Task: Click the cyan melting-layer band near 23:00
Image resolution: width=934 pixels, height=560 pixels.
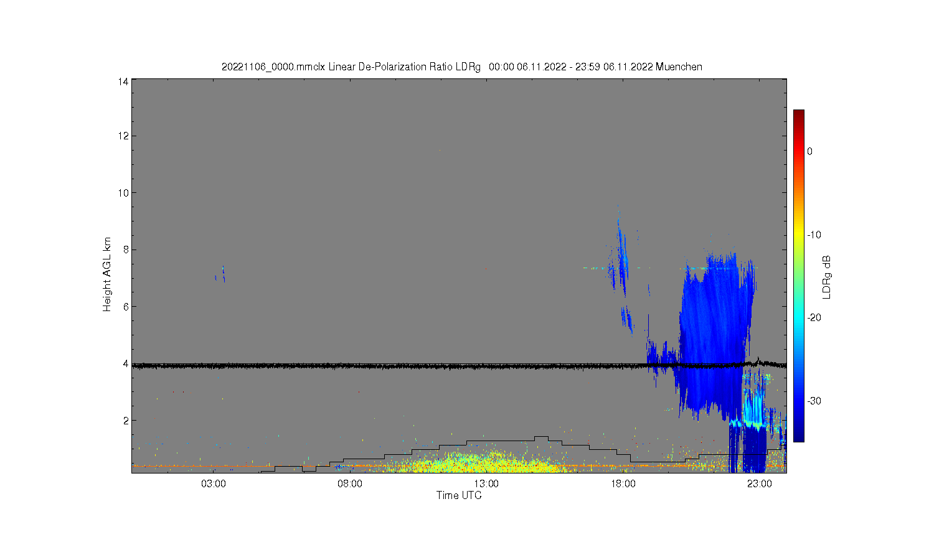Action: click(747, 424)
